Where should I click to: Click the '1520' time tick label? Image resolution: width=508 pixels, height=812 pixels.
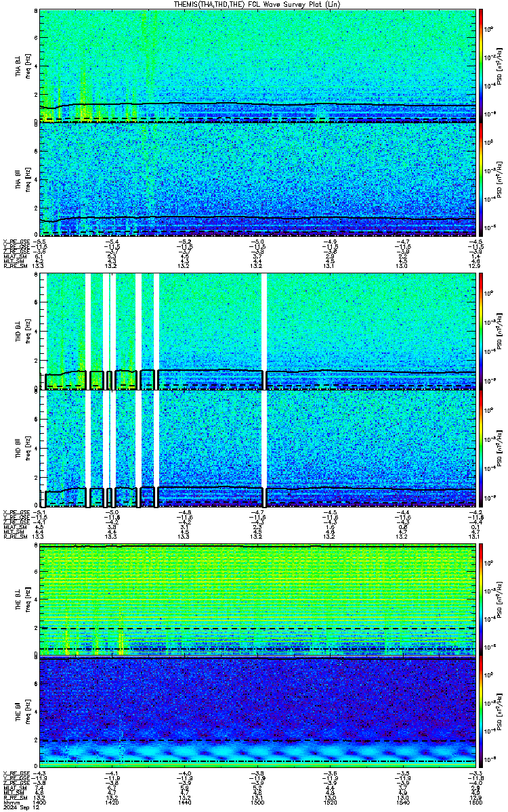click(x=331, y=802)
